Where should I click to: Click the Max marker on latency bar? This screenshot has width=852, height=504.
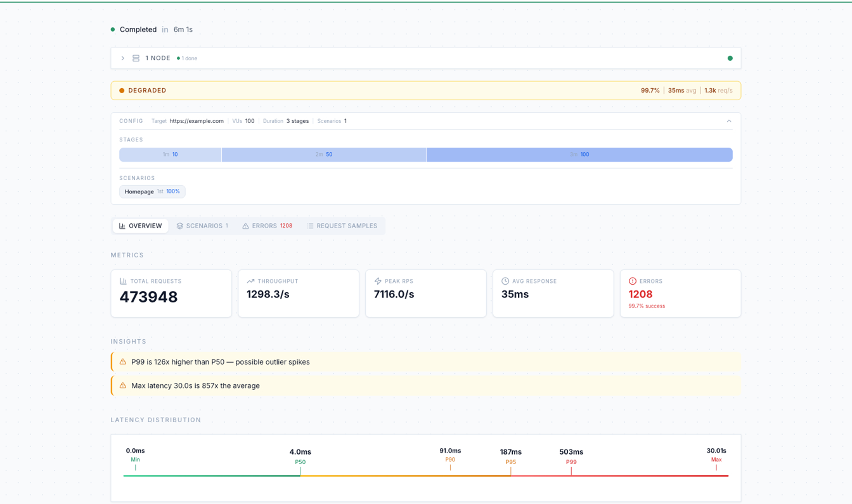point(716,460)
